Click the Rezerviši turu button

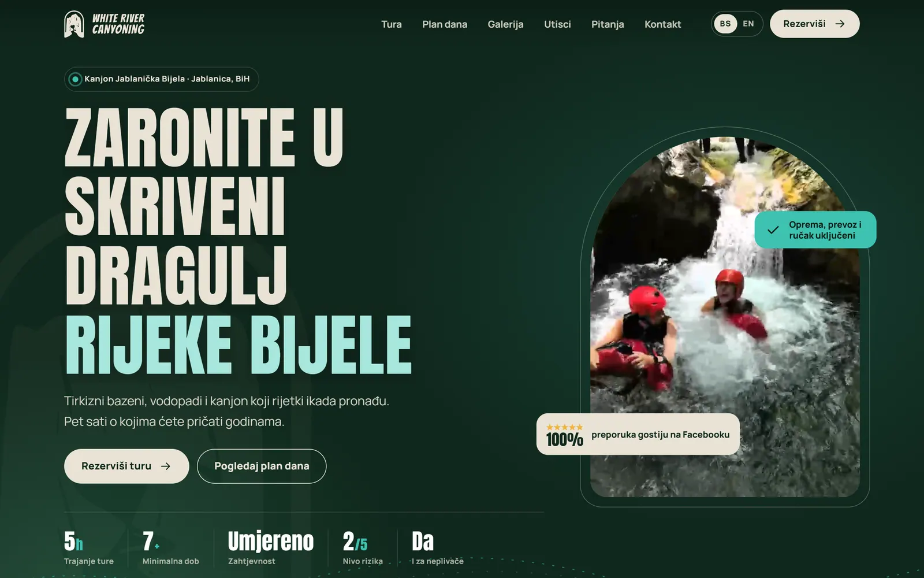pos(126,466)
